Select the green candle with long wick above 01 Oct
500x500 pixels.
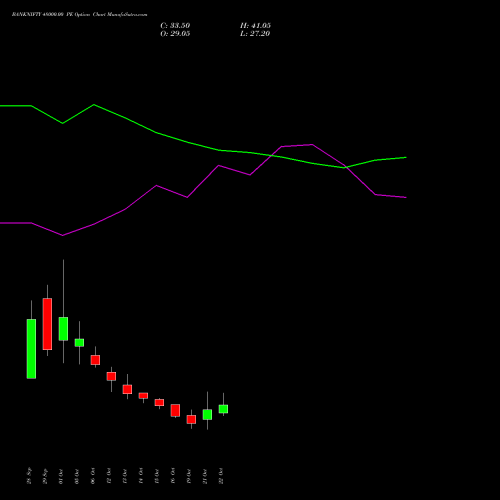63,329
